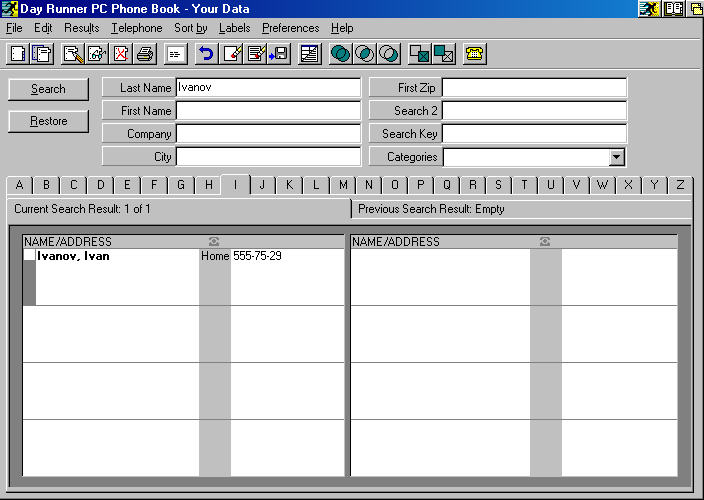This screenshot has width=704, height=500.
Task: Open the Telephone menu
Action: click(136, 28)
